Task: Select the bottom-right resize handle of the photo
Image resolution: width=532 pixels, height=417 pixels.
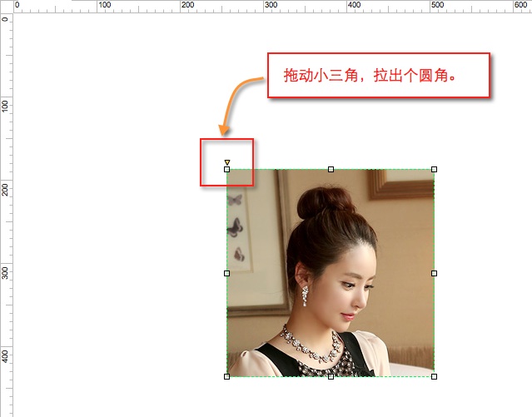Action: pos(434,376)
